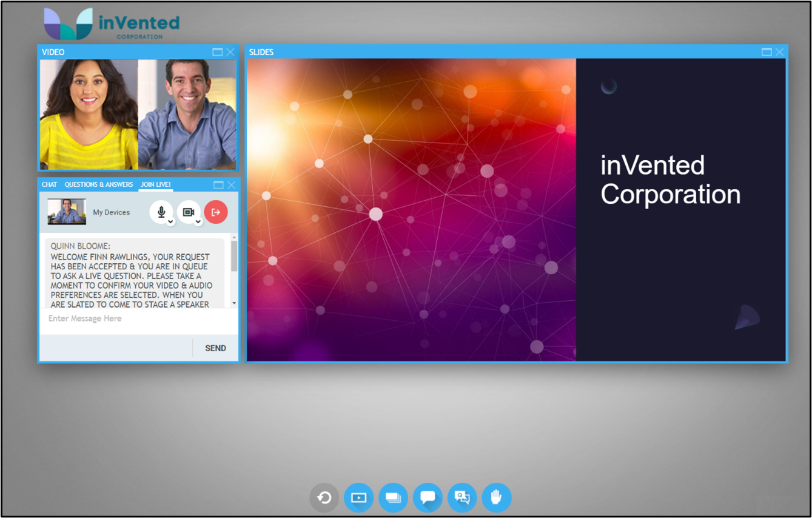Expand the microphone device dropdown arrow
The height and width of the screenshot is (518, 812).
click(x=171, y=222)
